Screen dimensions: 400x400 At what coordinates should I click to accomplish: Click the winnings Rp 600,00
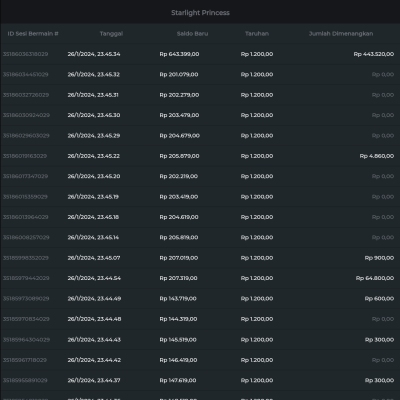[379, 298]
